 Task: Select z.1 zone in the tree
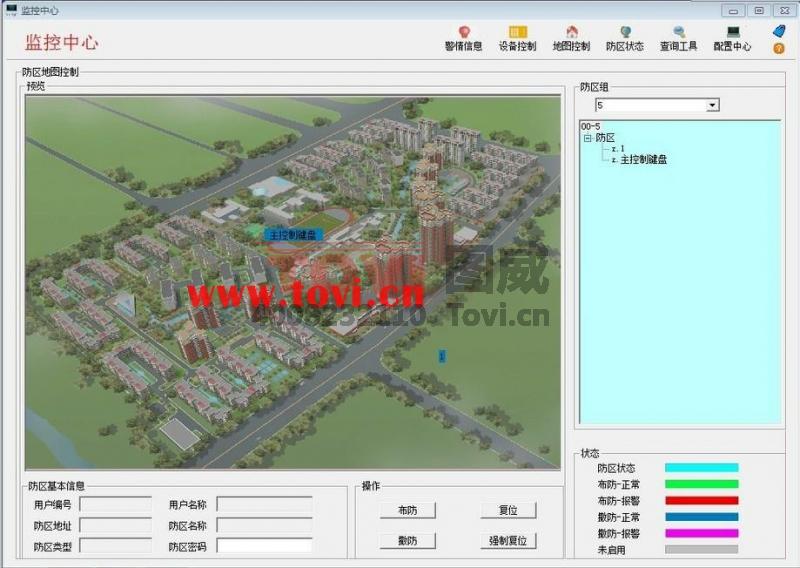coord(618,148)
